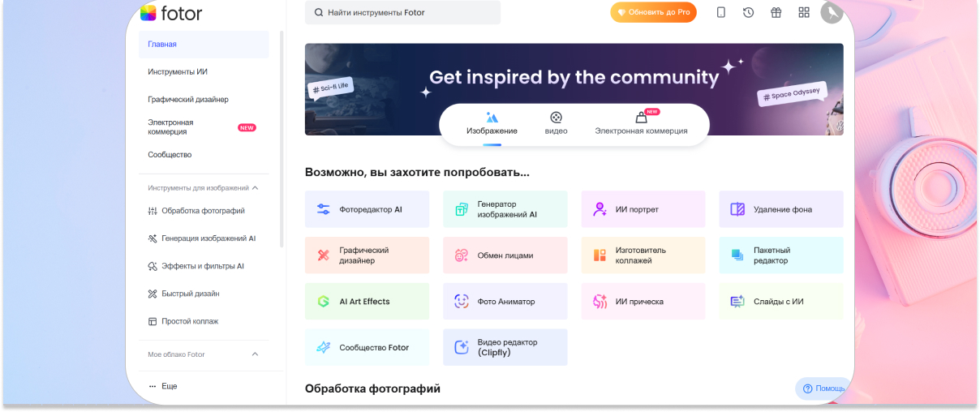Screen dimensions: 980x412
Task: Click the Обработка фотографий sidebar icon
Action: pos(153,211)
